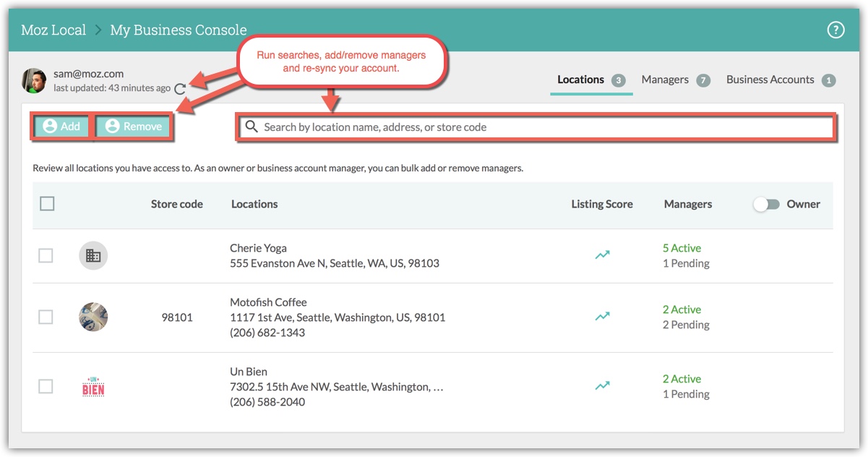Open Cherie Yoga listing score trend icon
The height and width of the screenshot is (457, 868).
[x=602, y=255]
